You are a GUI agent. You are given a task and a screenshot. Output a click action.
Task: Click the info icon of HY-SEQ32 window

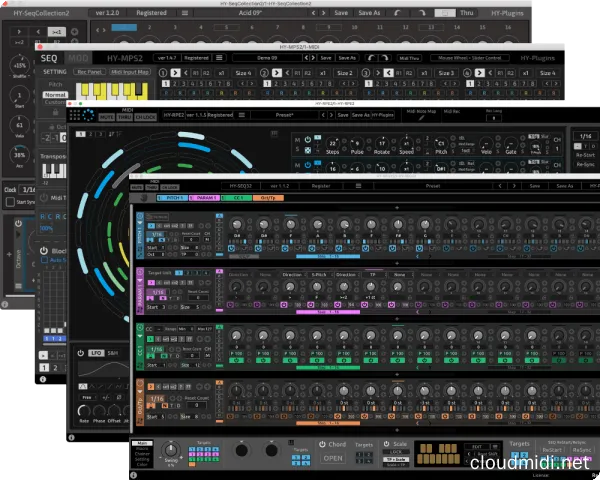(134, 475)
